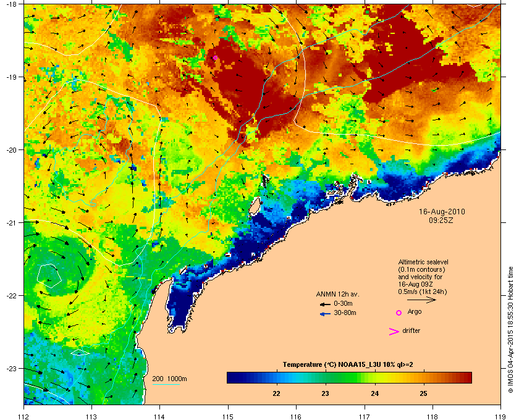Click the Temperature NOAA15_L3U colorbar title
Image resolution: width=519 pixels, height=420 pixels.
(x=348, y=365)
